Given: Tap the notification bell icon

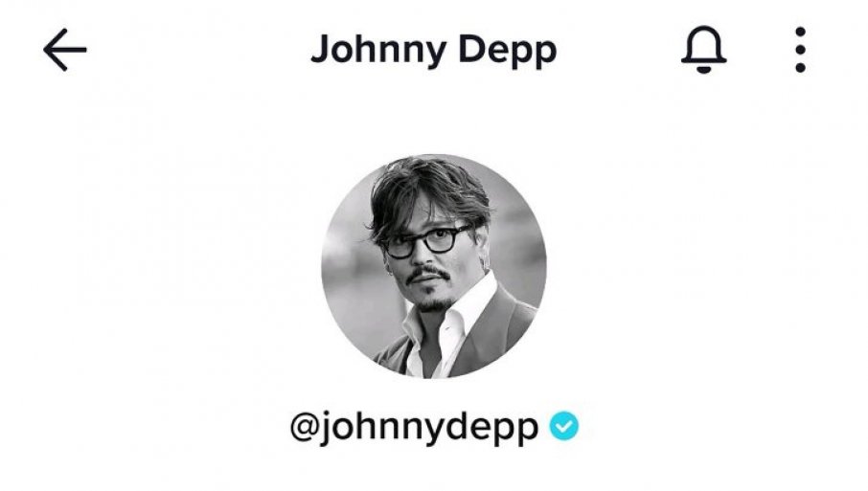Looking at the screenshot, I should tap(703, 50).
